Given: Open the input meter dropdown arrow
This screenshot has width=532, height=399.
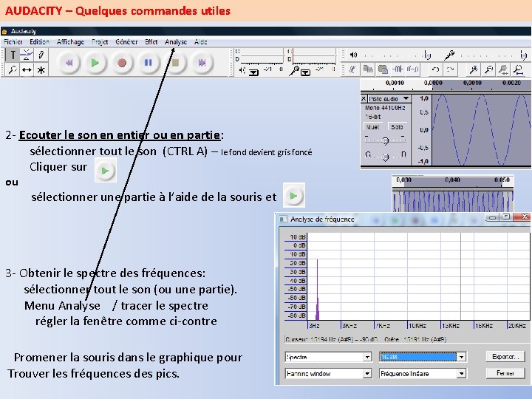Looking at the screenshot, I should [305, 72].
